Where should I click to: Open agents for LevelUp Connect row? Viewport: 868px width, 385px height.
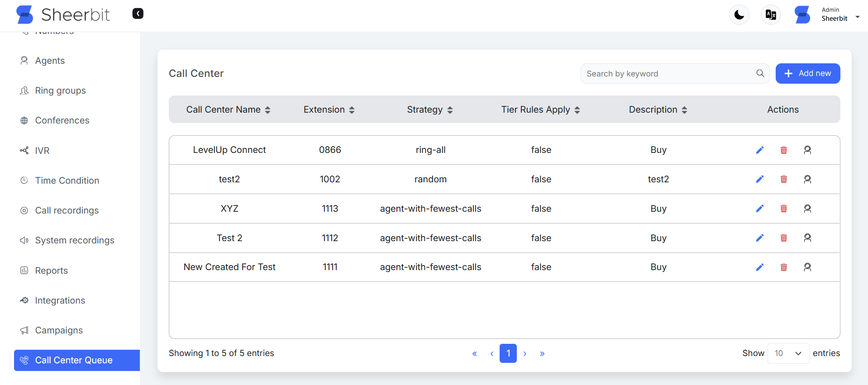point(807,150)
